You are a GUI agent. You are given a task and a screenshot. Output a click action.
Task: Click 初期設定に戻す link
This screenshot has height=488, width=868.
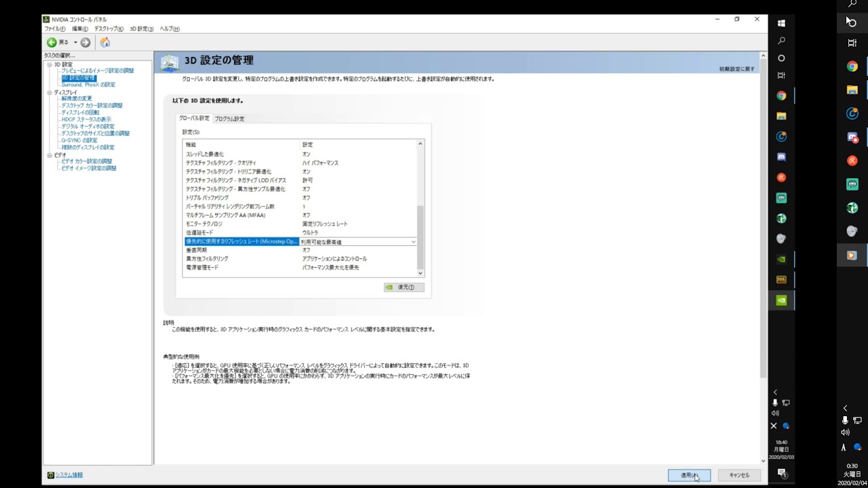736,69
